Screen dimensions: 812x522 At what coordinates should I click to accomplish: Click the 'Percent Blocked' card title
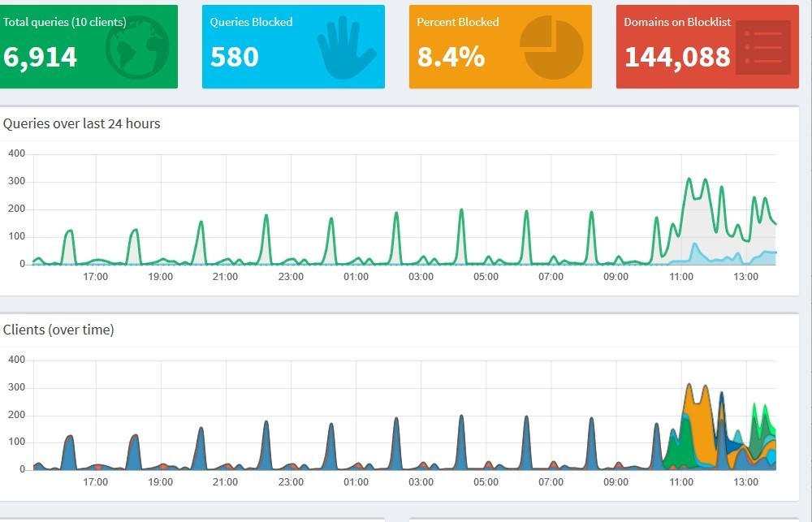pos(457,22)
